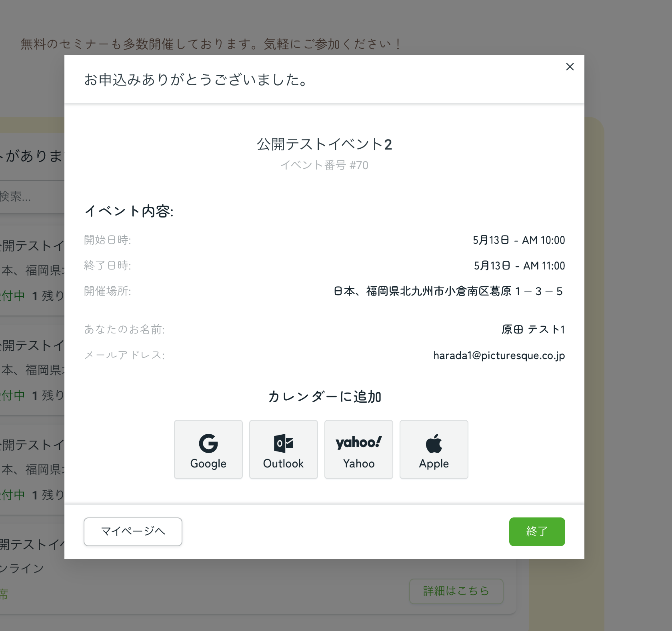Select email harada1@picturesque.co.jp text
This screenshot has height=631, width=672.
(x=499, y=355)
